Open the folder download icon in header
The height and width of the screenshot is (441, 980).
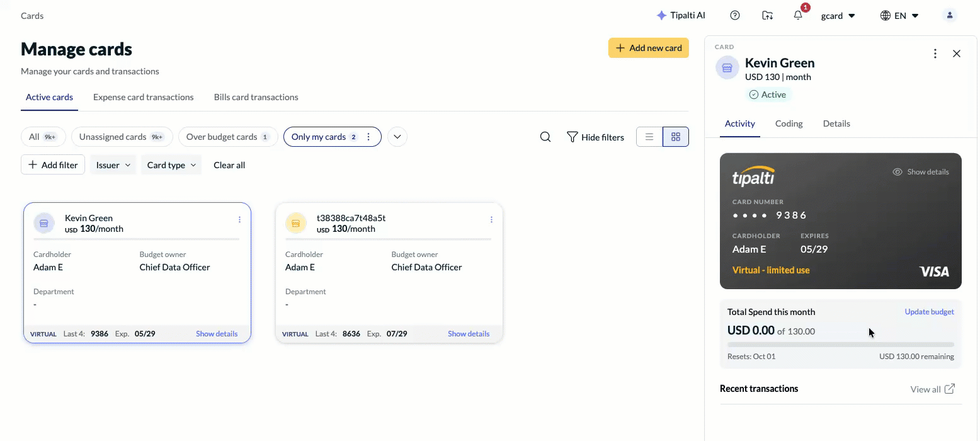767,16
